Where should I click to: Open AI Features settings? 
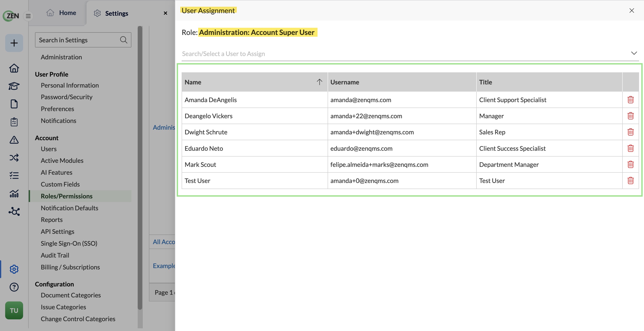tap(57, 172)
